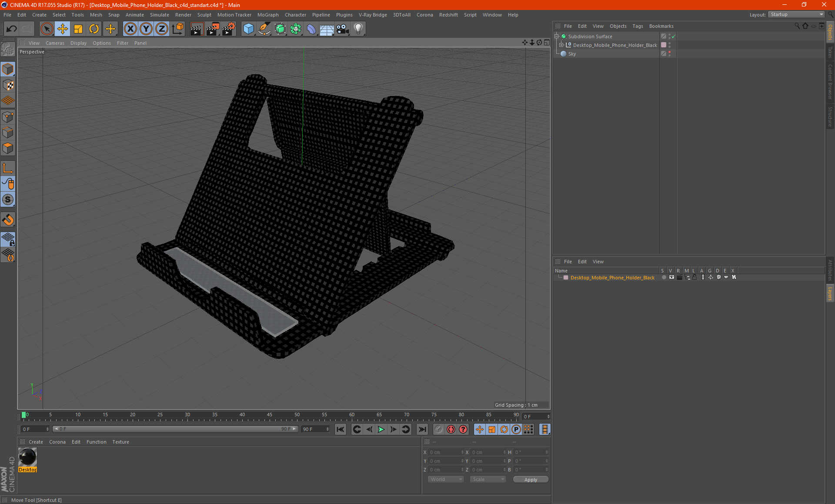Screen dimensions: 835x504
Task: Toggle the X-axis lock icon
Action: (130, 29)
